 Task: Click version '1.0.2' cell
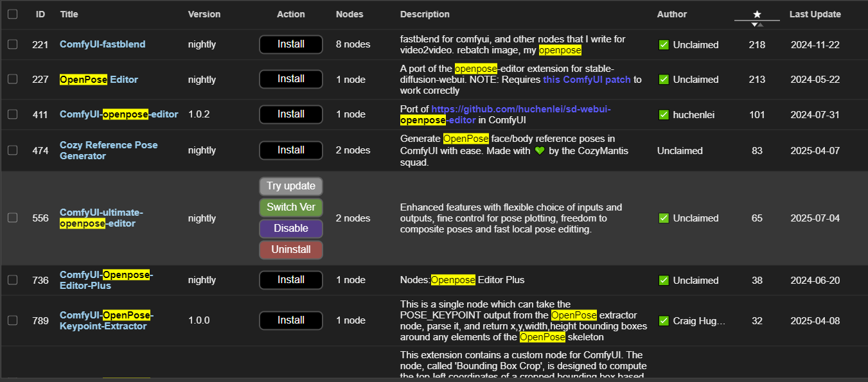[x=199, y=114]
